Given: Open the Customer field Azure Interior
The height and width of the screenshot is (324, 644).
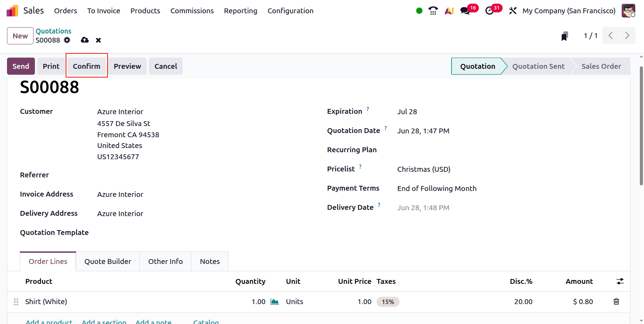Looking at the screenshot, I should pyautogui.click(x=120, y=112).
